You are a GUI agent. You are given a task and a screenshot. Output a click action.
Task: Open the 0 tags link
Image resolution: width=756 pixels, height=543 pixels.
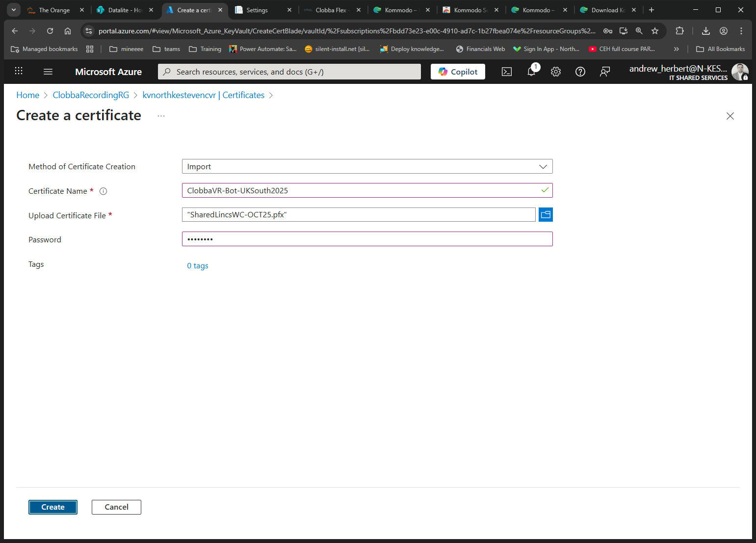[x=198, y=266]
